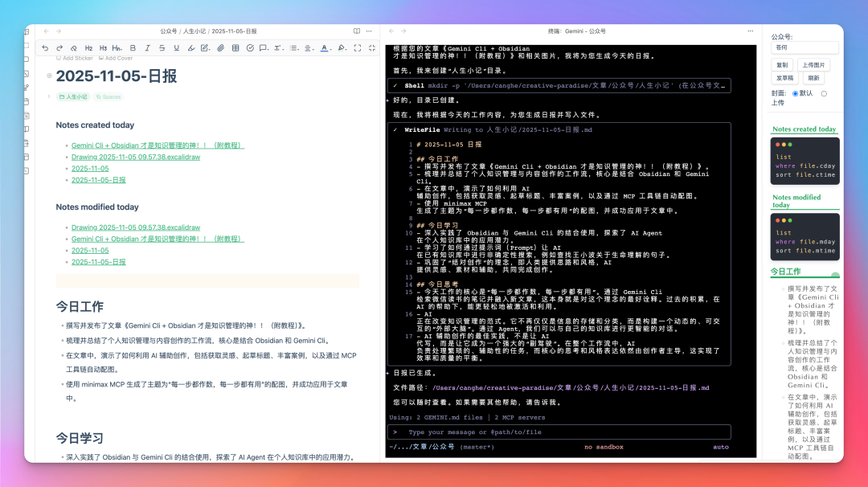Click the 今日工作 heading in the note
Screen dimensions: 868x487
(80, 307)
